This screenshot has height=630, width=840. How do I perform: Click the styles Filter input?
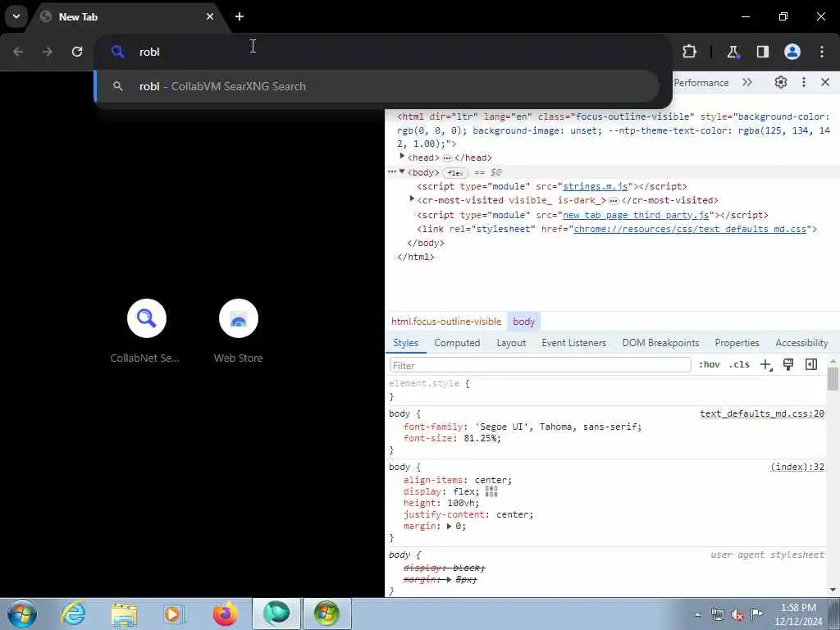coord(540,365)
